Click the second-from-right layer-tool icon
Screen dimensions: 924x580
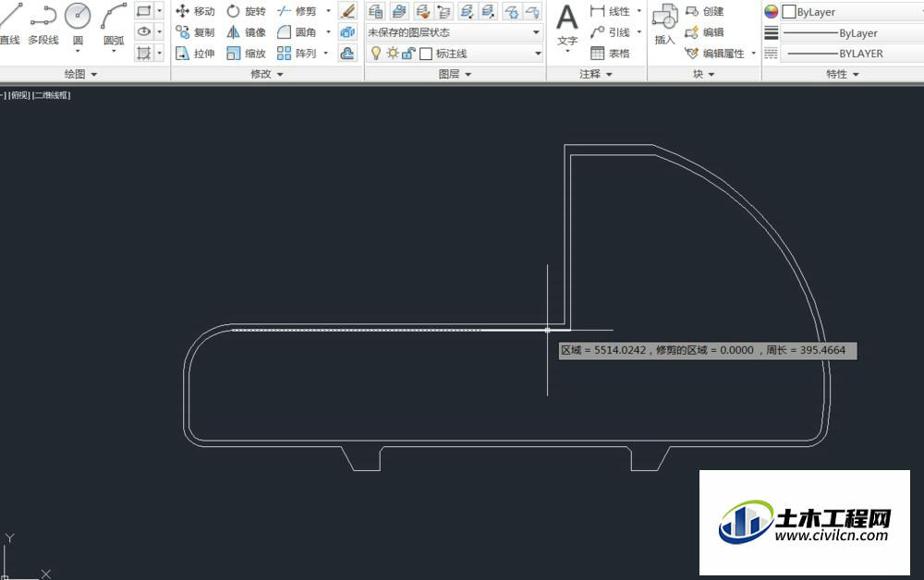coord(512,10)
